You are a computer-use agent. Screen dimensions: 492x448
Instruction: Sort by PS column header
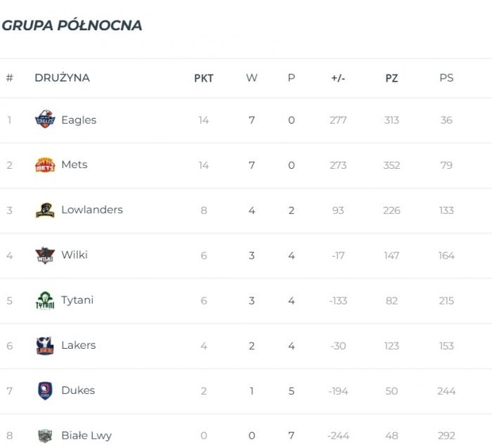pos(446,77)
